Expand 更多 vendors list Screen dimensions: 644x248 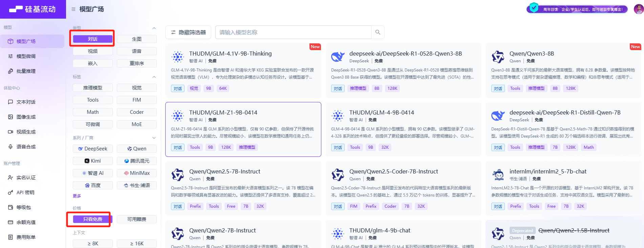click(77, 196)
